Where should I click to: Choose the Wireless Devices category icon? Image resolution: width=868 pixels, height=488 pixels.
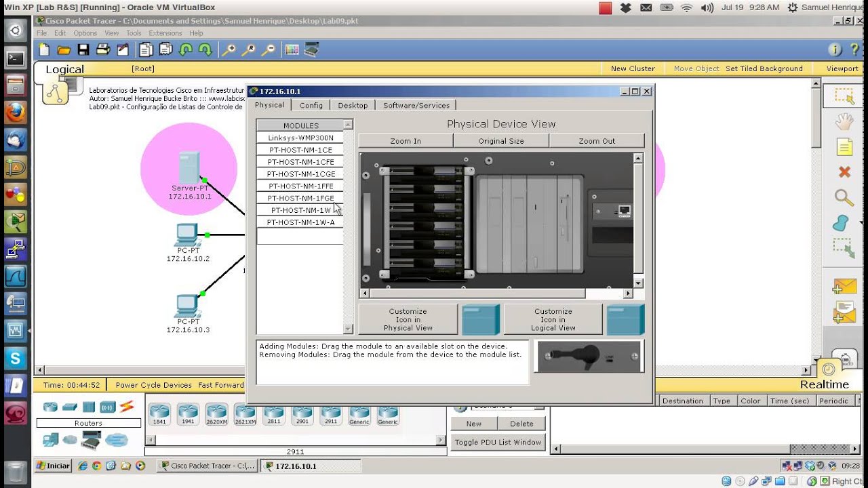coord(108,407)
